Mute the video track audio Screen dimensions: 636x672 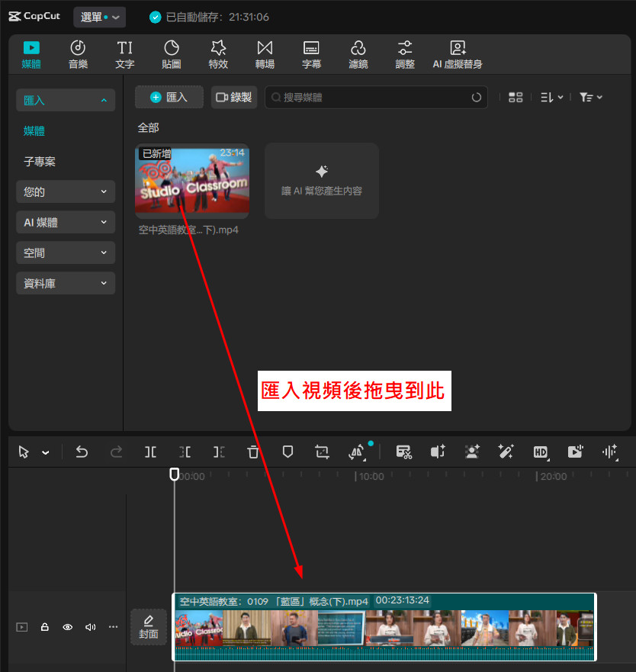91,627
